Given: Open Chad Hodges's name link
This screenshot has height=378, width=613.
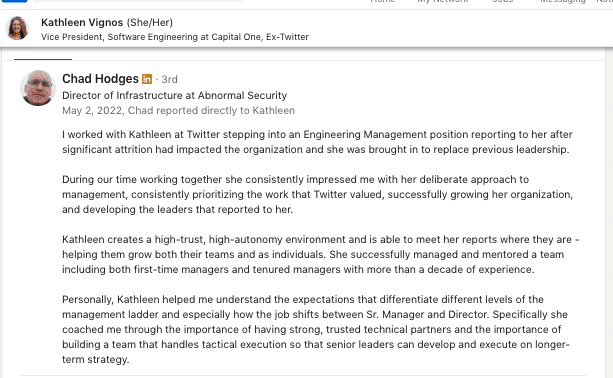Looking at the screenshot, I should point(100,79).
